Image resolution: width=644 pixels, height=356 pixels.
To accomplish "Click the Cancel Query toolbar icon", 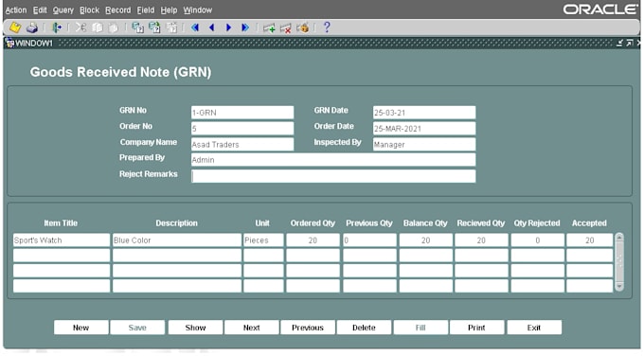I will [171, 27].
